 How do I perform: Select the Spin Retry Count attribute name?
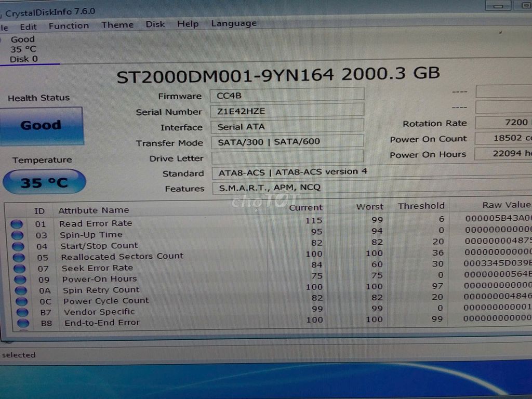click(x=101, y=290)
